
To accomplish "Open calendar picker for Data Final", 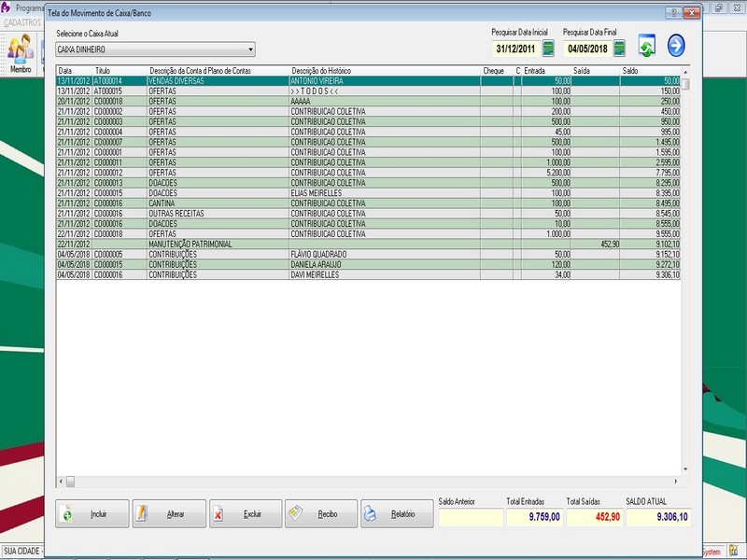I will point(619,49).
